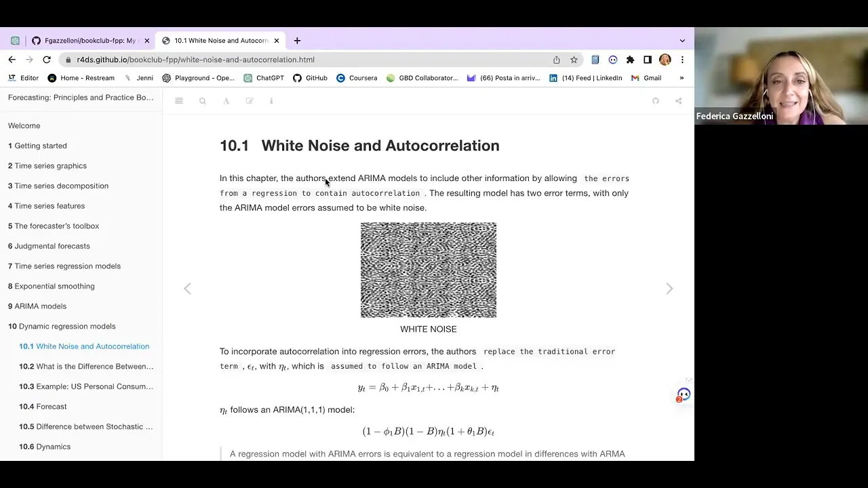
Task: Open chapter 10 Dynamic regression models
Action: tap(62, 326)
